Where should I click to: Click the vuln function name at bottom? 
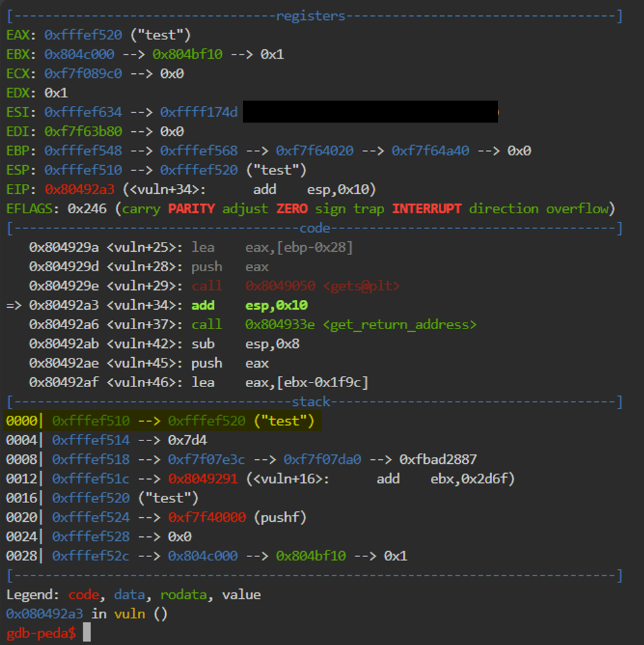tap(130, 614)
